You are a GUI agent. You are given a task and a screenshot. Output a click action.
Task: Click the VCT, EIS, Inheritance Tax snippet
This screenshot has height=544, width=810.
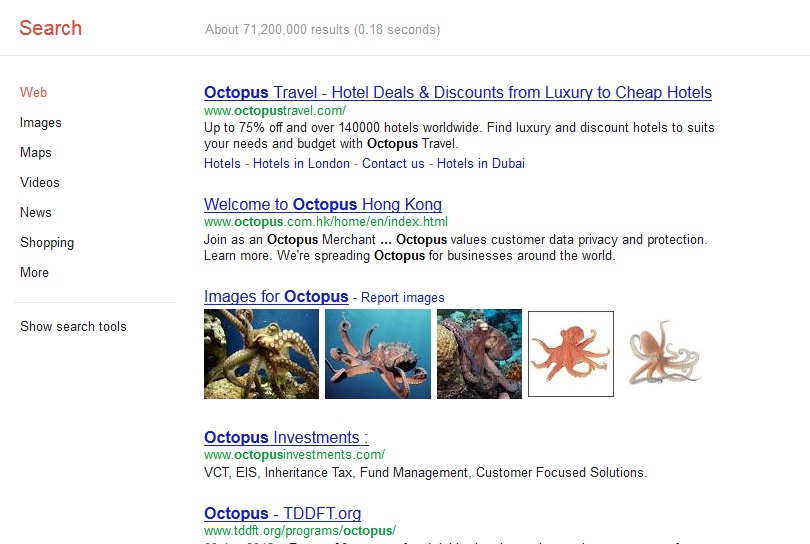tap(426, 473)
